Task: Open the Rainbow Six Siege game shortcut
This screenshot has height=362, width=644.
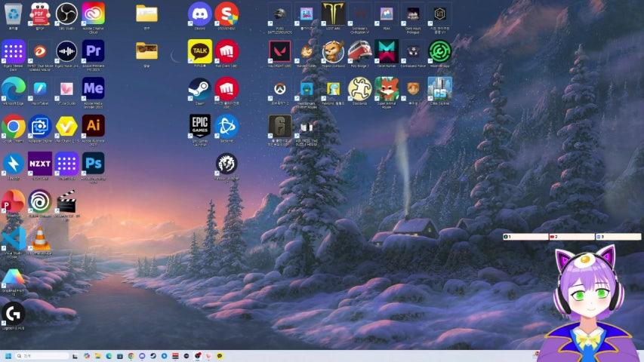Action: coord(279,125)
